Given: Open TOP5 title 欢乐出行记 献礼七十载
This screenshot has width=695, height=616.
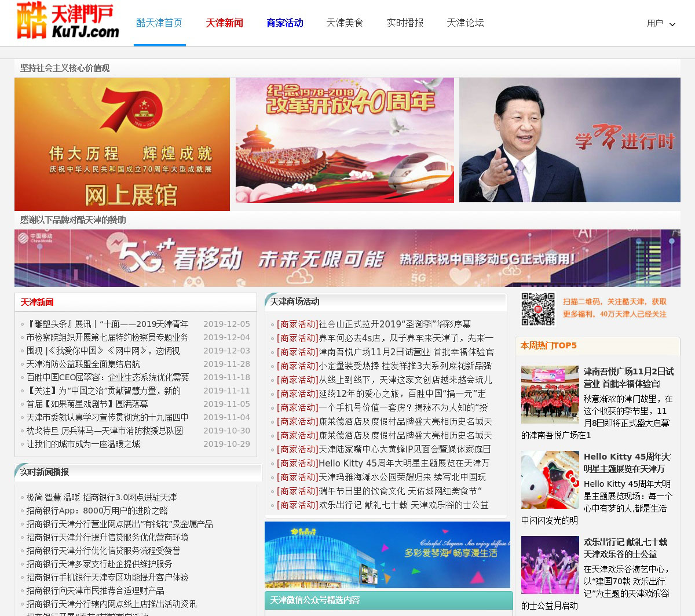Looking at the screenshot, I should coord(625,548).
